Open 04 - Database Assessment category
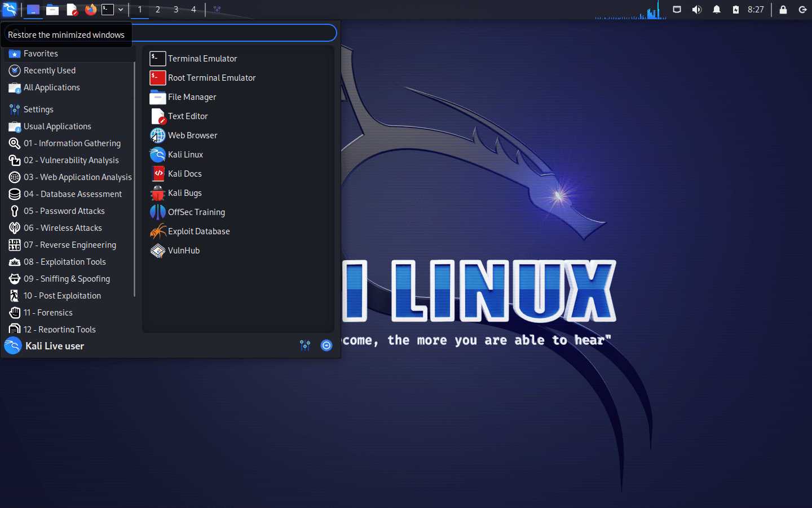Image resolution: width=812 pixels, height=508 pixels. (x=69, y=194)
